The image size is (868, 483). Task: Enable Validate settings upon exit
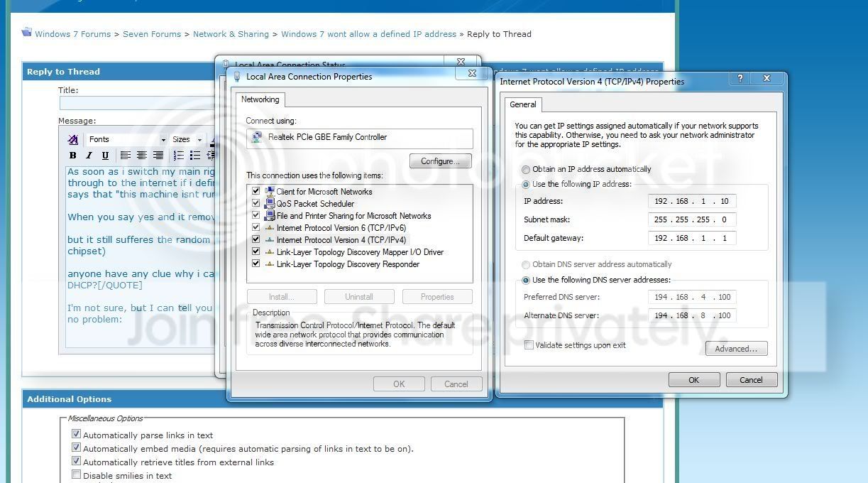click(529, 345)
